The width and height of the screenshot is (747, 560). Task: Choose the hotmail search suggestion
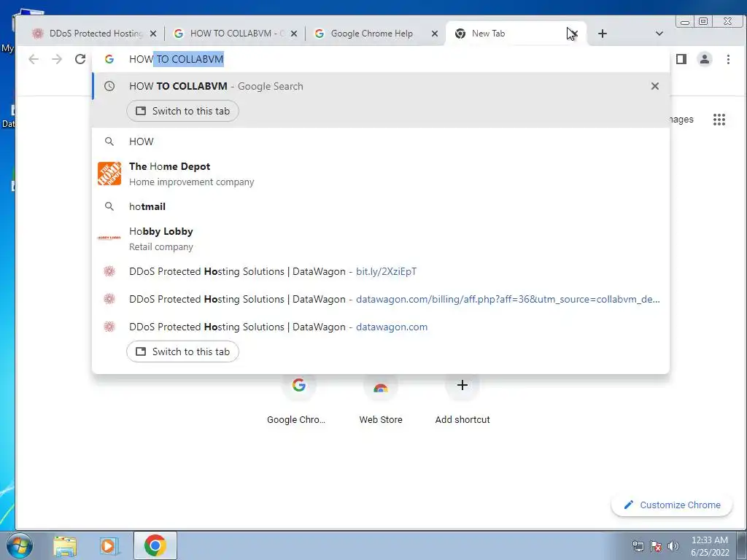tap(381, 206)
